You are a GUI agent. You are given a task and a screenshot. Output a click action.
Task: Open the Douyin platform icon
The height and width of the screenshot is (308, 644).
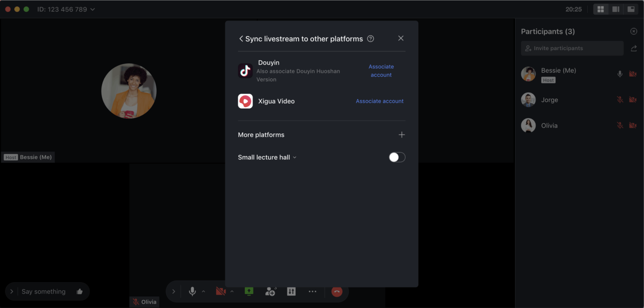[245, 71]
